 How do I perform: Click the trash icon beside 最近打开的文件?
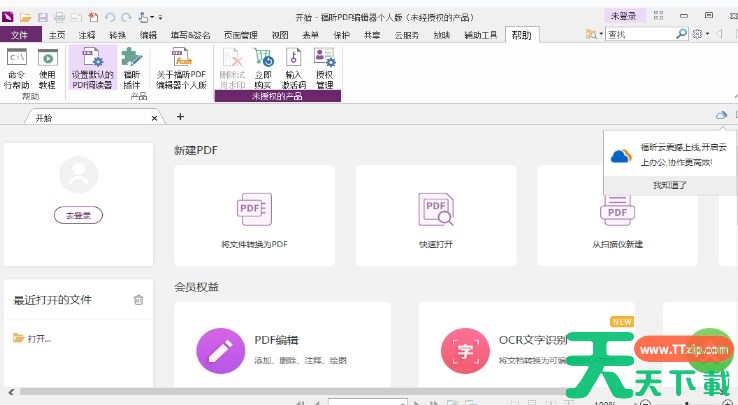[138, 299]
